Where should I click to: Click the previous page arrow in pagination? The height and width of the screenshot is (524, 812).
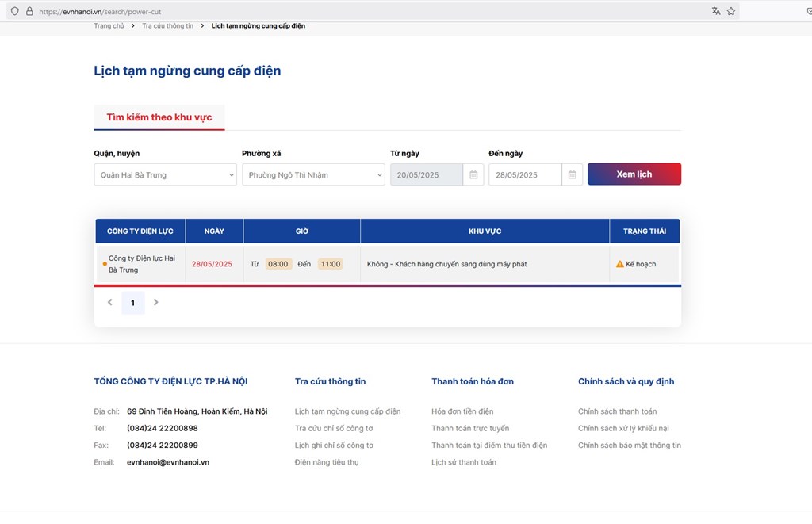tap(109, 302)
